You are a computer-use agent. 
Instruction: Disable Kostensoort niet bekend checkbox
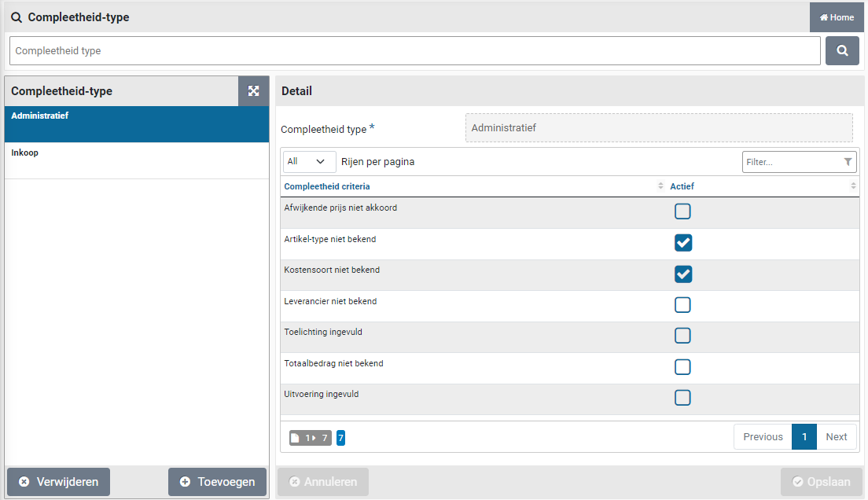[682, 274]
